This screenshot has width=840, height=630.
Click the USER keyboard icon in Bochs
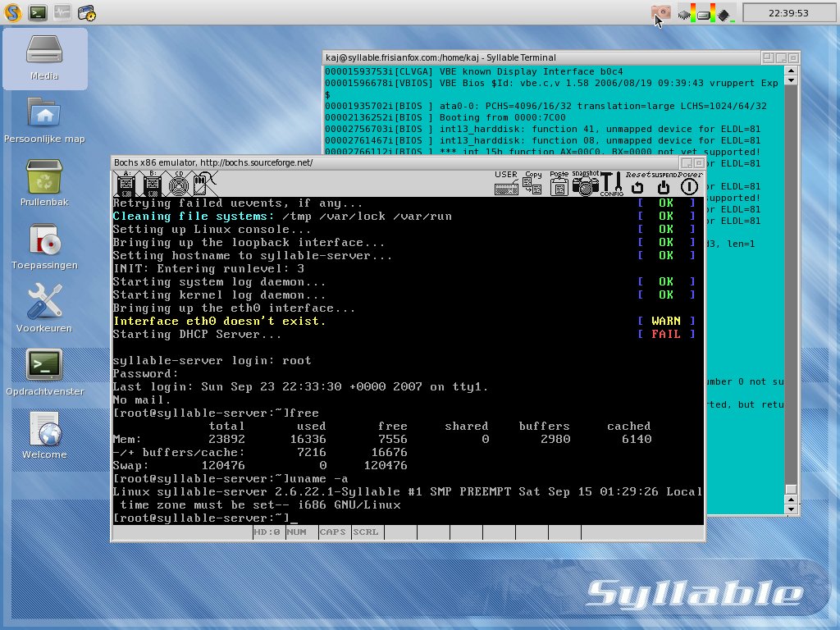click(506, 184)
